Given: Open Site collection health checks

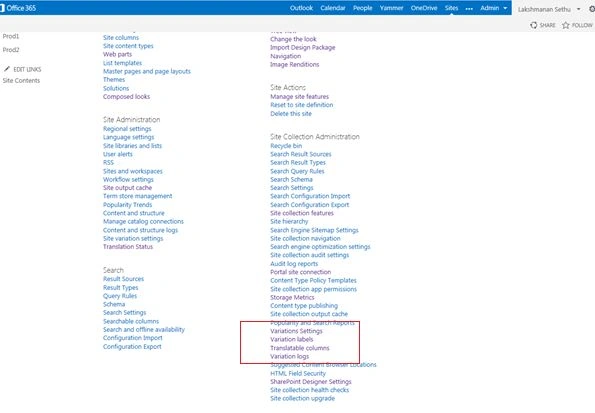Looking at the screenshot, I should pos(310,390).
